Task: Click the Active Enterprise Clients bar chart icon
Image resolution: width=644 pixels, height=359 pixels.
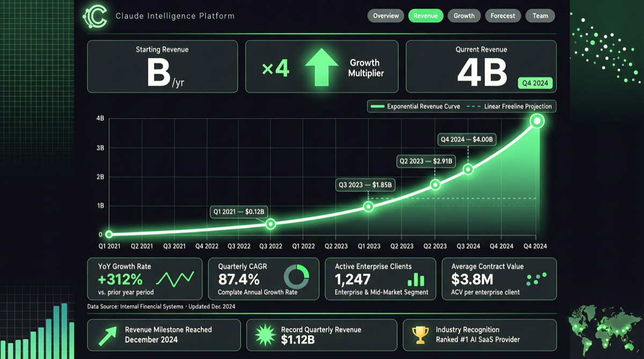Action: (x=416, y=279)
